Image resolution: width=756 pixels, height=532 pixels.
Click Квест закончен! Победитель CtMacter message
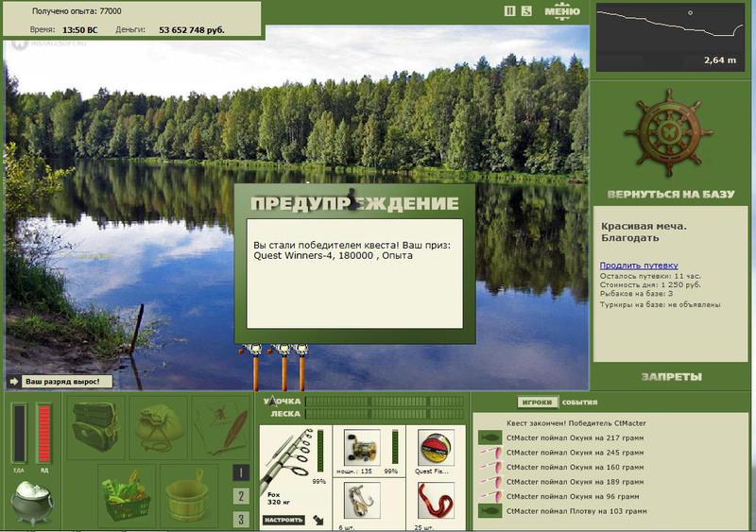pyautogui.click(x=576, y=423)
